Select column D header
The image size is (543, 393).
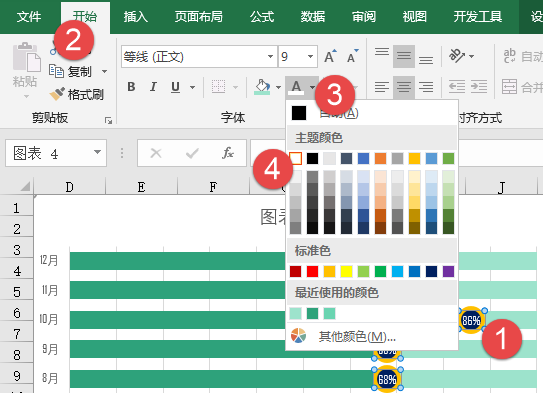click(x=70, y=187)
